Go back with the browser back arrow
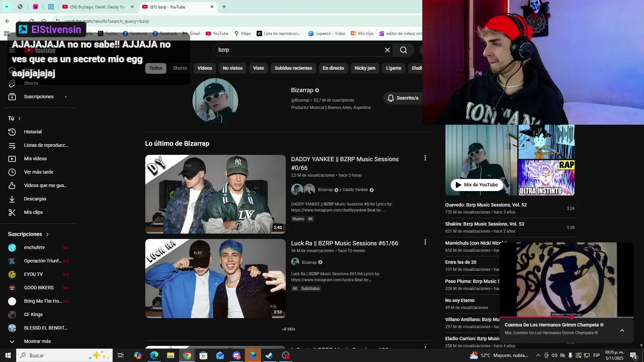 pyautogui.click(x=7, y=21)
